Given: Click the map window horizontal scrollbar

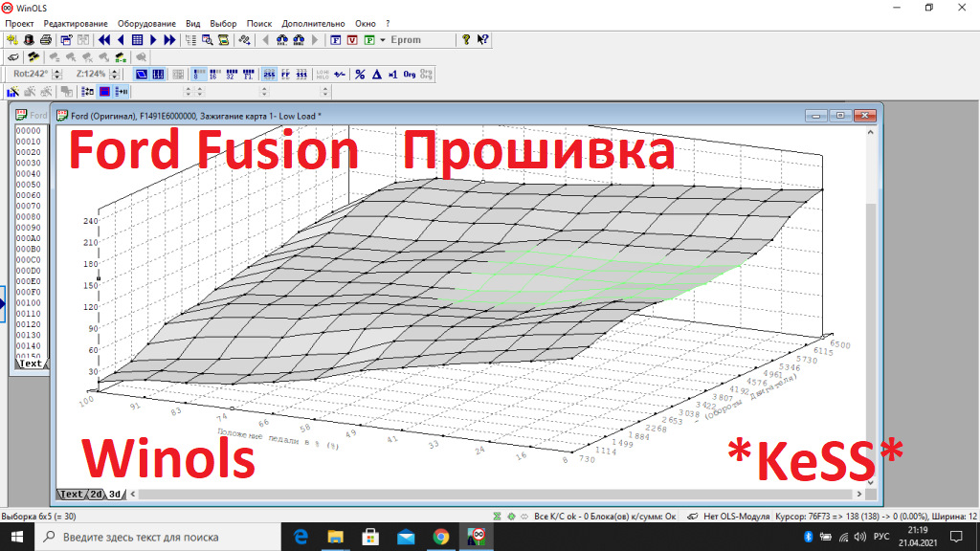Looking at the screenshot, I should point(496,495).
